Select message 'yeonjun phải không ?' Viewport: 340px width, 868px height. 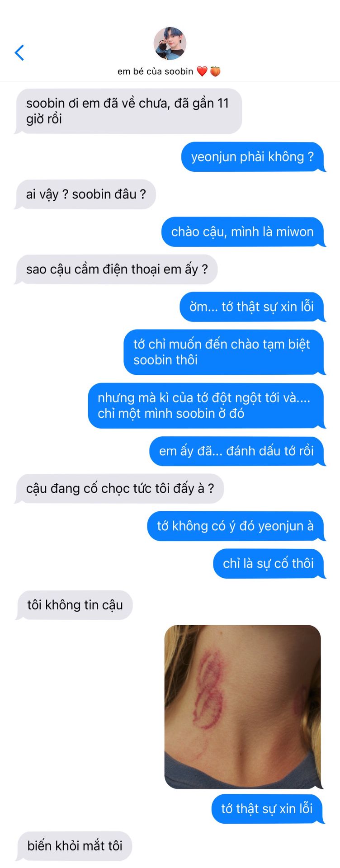(x=253, y=157)
